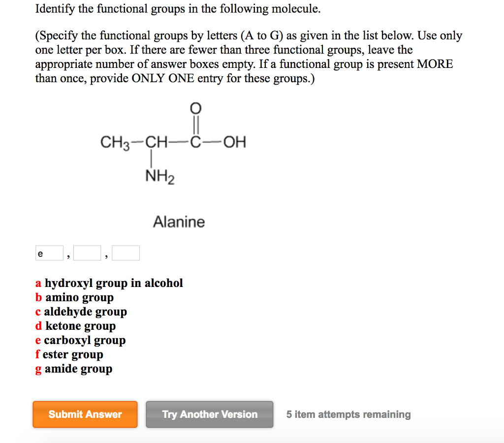Select option 'a hydroxyl group in alcohol'

[109, 283]
